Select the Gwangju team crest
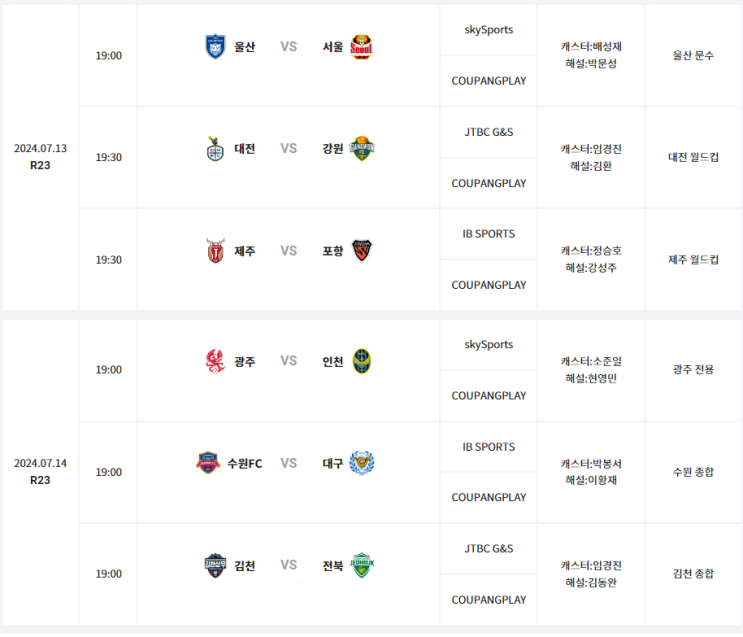 point(214,361)
